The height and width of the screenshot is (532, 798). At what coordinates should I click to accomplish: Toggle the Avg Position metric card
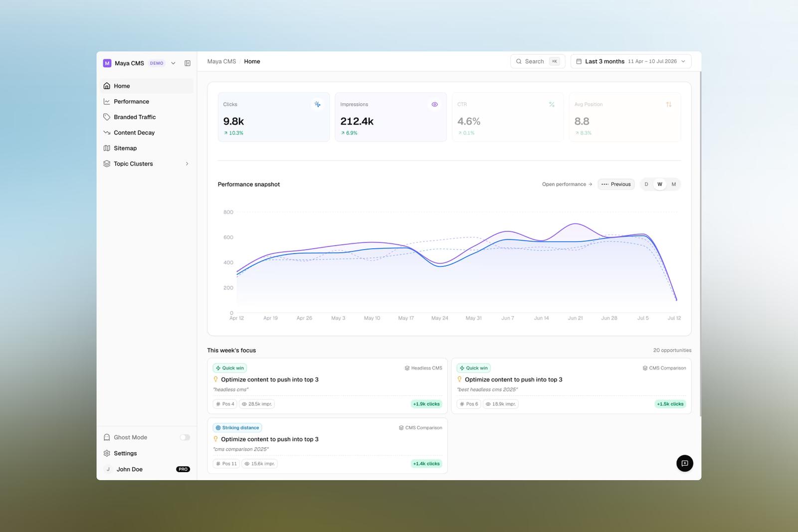tap(625, 117)
